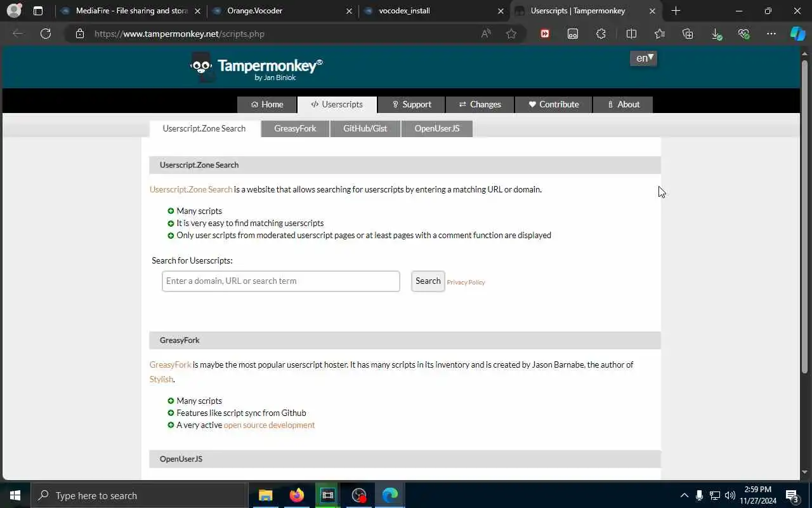Image resolution: width=812 pixels, height=508 pixels.
Task: Click the Search button for userscripts
Action: [428, 281]
